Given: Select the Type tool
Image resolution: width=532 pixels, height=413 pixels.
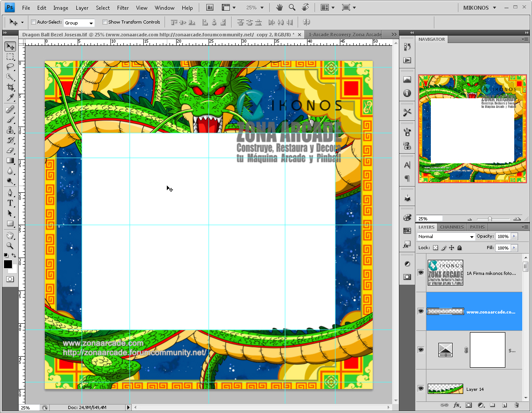Looking at the screenshot, I should point(10,203).
